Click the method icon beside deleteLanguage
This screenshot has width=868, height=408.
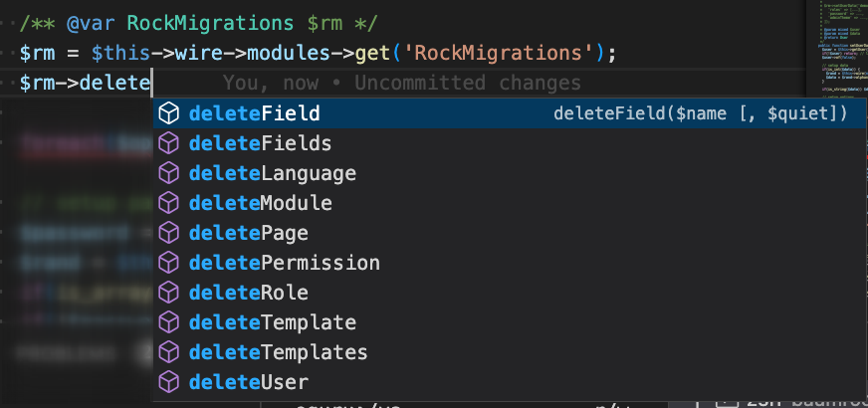click(x=170, y=173)
